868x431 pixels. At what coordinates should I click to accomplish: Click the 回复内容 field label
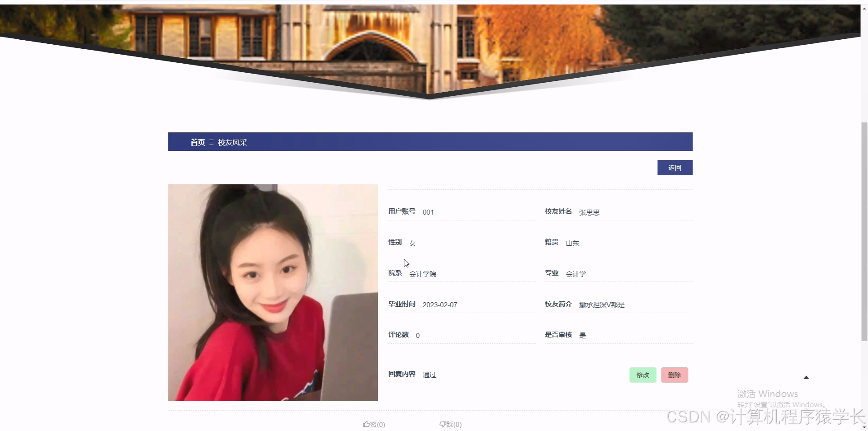pos(402,374)
